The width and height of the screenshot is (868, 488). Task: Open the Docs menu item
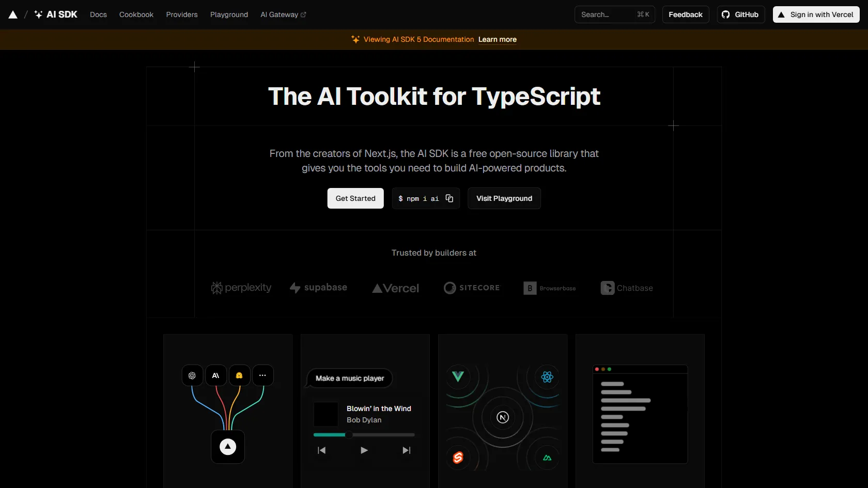coord(98,14)
